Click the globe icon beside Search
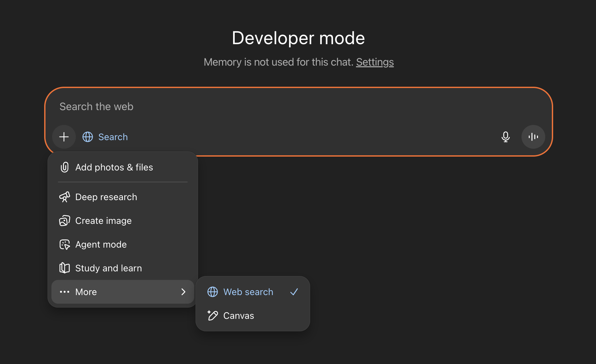This screenshot has height=364, width=596. pos(88,137)
